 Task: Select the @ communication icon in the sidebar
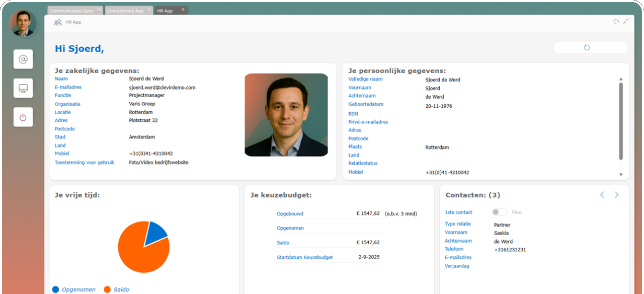(23, 59)
